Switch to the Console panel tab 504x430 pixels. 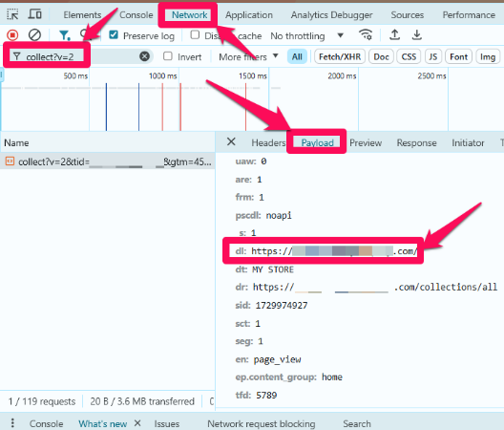point(136,14)
